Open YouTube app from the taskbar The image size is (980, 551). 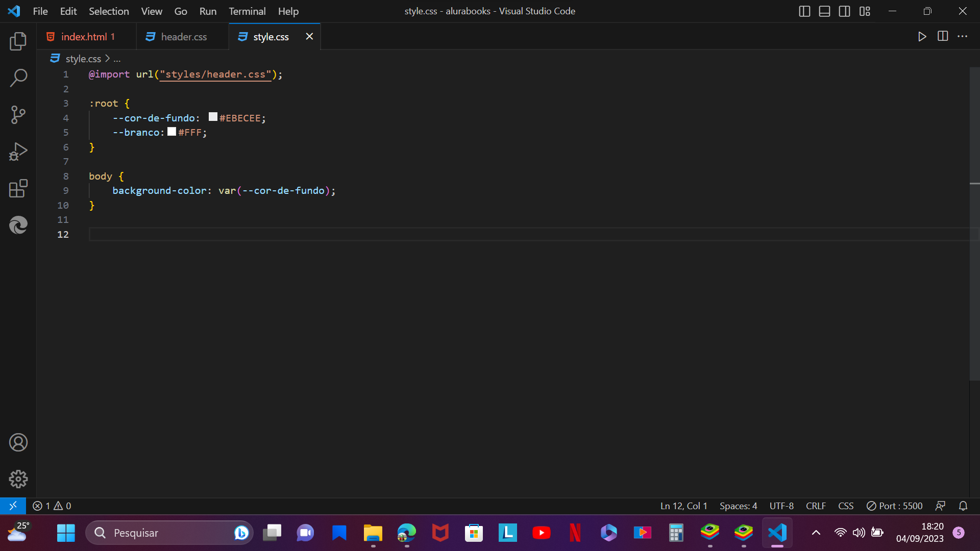point(542,533)
